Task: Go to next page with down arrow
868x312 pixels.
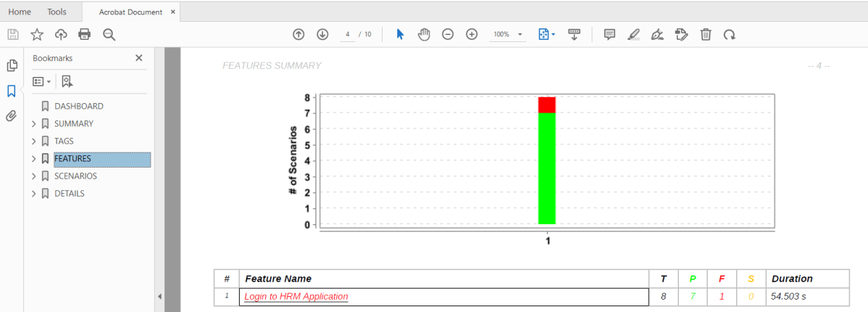Action: click(x=322, y=34)
